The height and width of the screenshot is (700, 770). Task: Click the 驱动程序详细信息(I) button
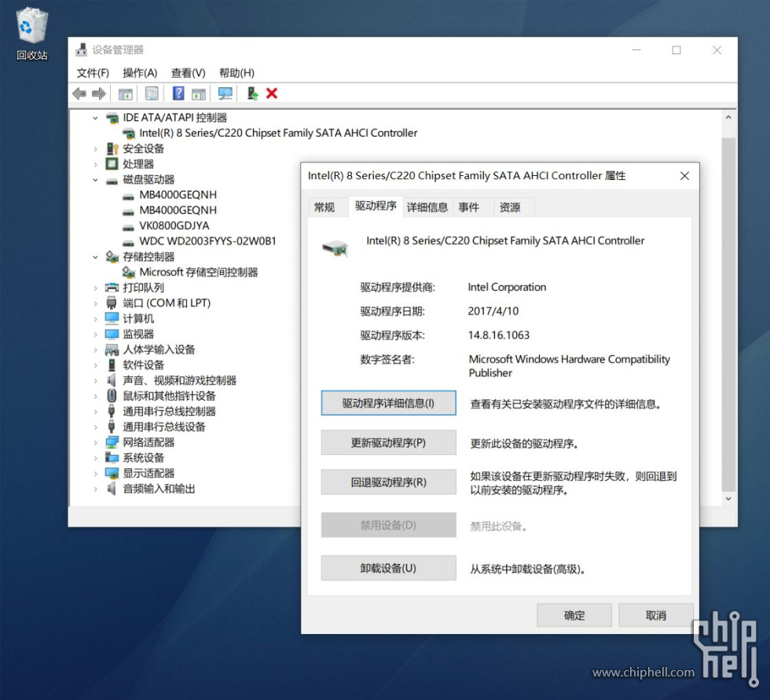(388, 403)
